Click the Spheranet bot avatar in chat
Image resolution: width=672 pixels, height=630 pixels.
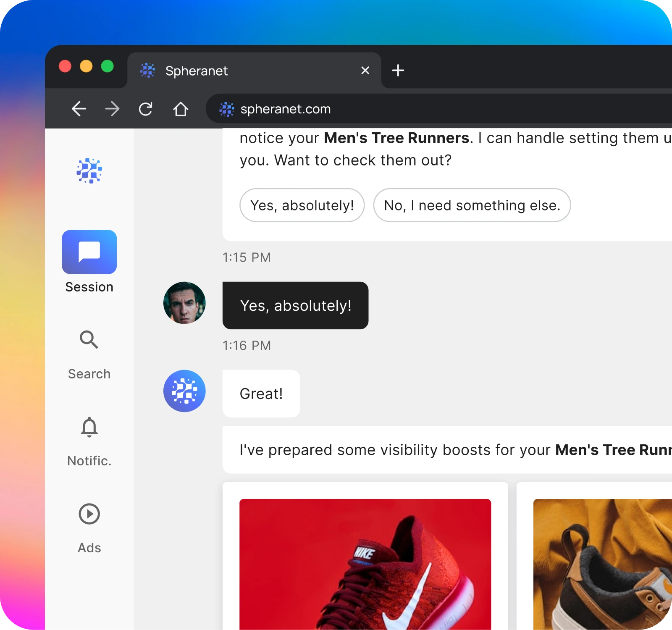coord(184,391)
